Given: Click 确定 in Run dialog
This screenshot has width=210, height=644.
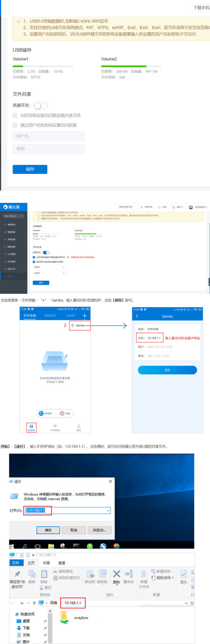Looking at the screenshot, I should (48, 530).
